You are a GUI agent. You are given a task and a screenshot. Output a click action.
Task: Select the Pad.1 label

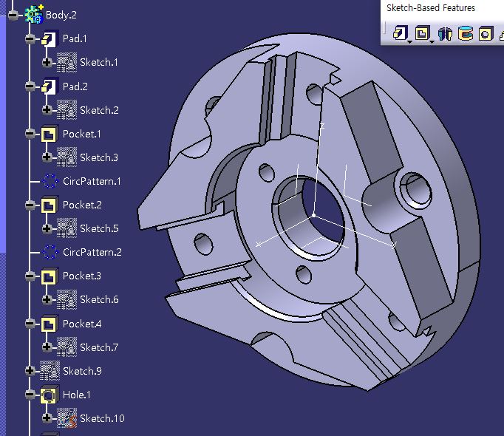75,38
